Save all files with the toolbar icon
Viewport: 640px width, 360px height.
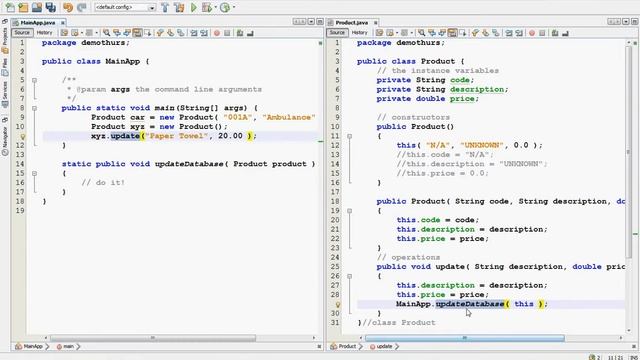pyautogui.click(x=51, y=7)
